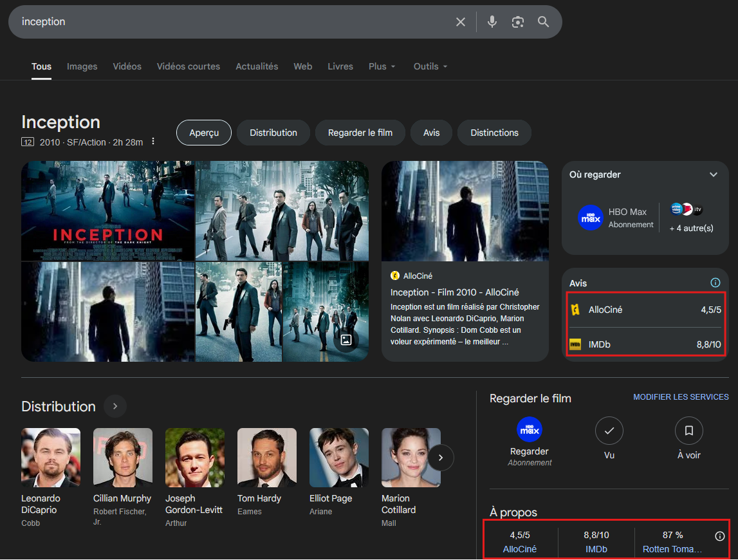Expand the Plus dropdown menu

point(382,66)
